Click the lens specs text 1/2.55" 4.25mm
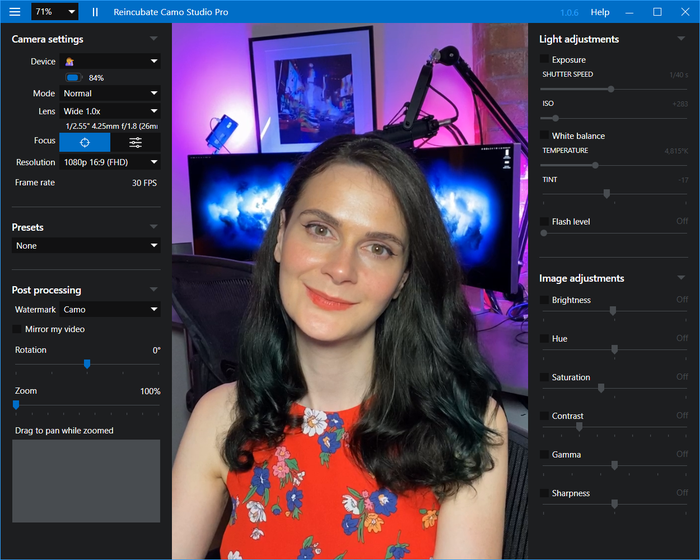The width and height of the screenshot is (700, 560). coord(112,126)
